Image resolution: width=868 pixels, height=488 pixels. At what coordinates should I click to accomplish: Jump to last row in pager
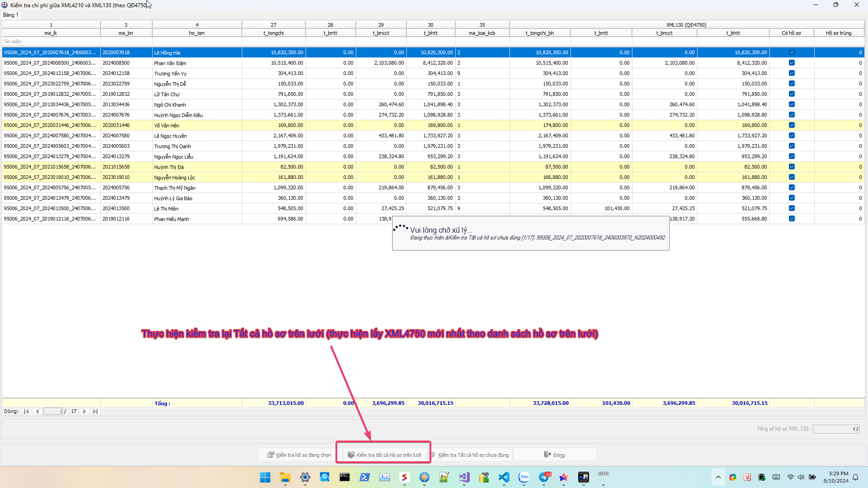pos(95,412)
